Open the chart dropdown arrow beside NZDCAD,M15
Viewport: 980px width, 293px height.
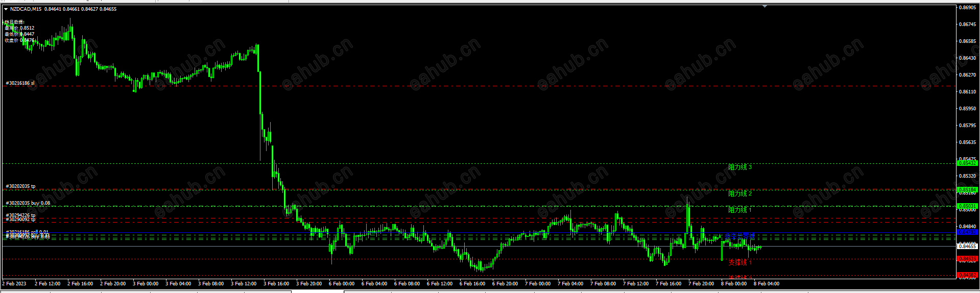click(x=6, y=9)
